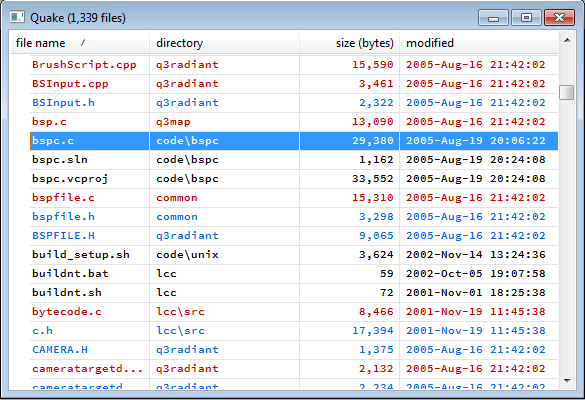
Task: Click directory lcc\src of bytecode.c
Action: (x=180, y=312)
